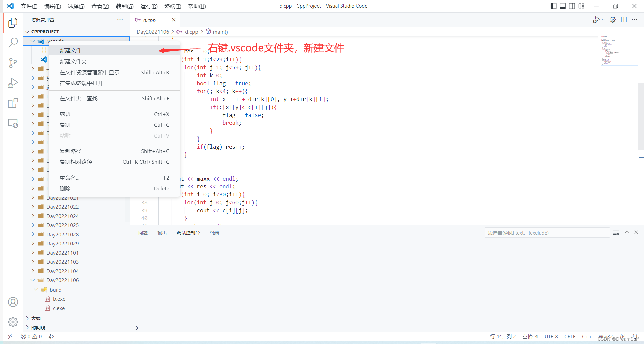Split the editor to the right
Screen dimensions: 644x344
click(624, 20)
